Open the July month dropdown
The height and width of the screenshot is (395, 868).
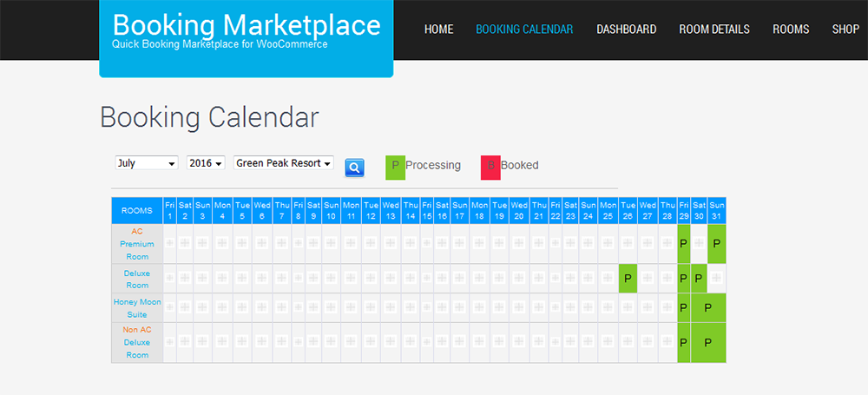tap(146, 163)
